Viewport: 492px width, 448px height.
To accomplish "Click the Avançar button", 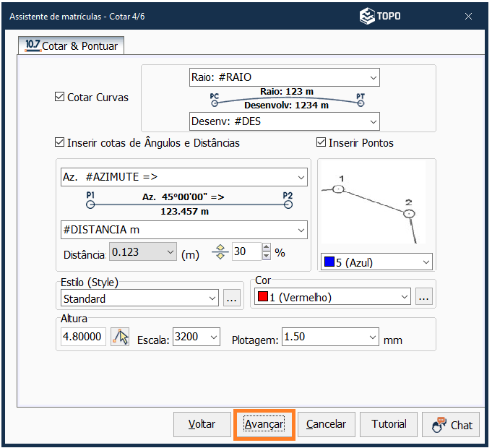I will click(x=264, y=424).
